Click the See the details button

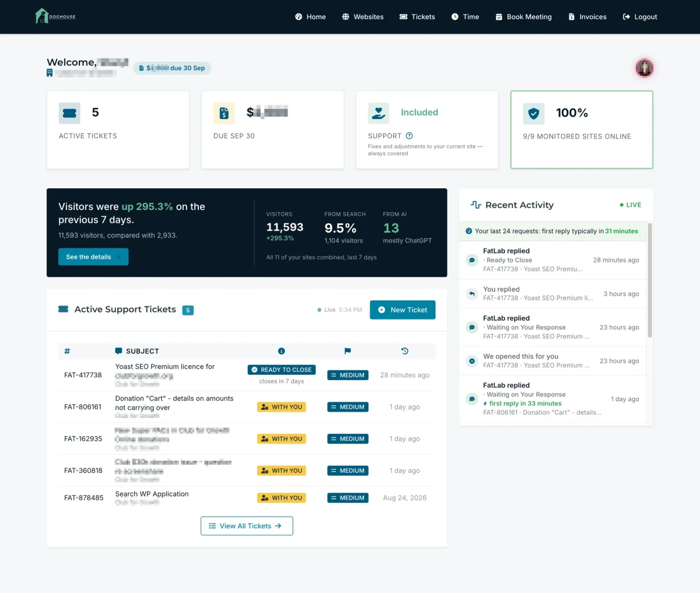[93, 257]
